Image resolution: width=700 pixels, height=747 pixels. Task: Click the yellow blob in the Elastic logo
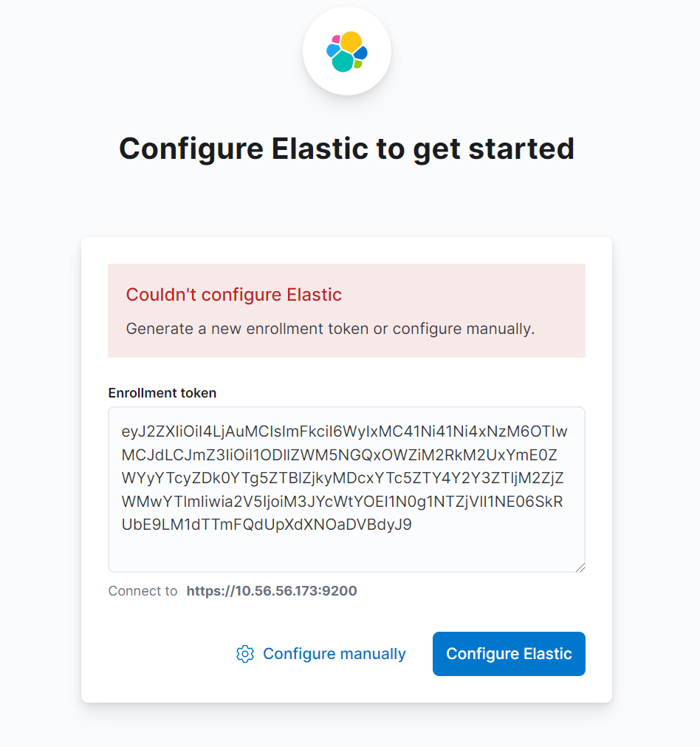tap(351, 41)
